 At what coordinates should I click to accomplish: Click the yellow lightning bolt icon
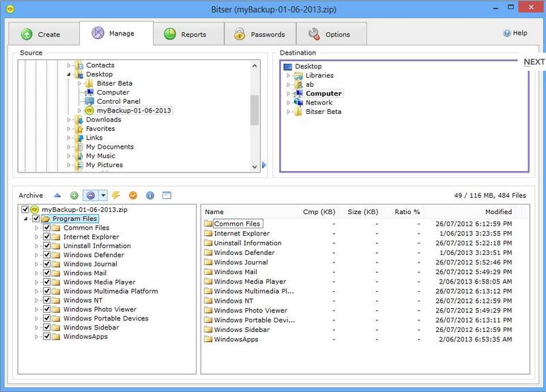(116, 195)
